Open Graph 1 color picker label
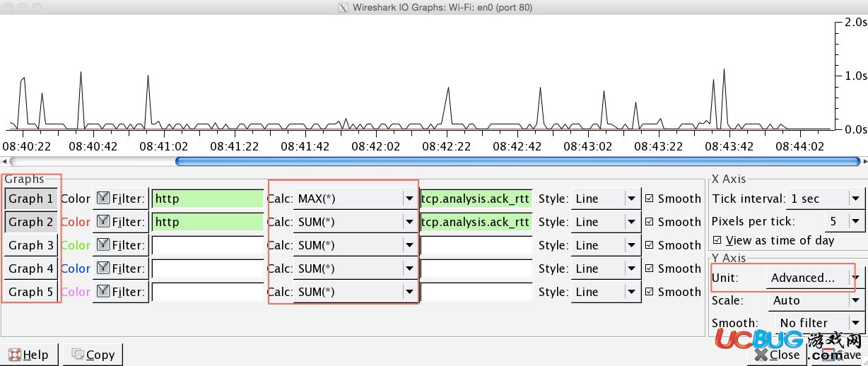 pos(76,199)
